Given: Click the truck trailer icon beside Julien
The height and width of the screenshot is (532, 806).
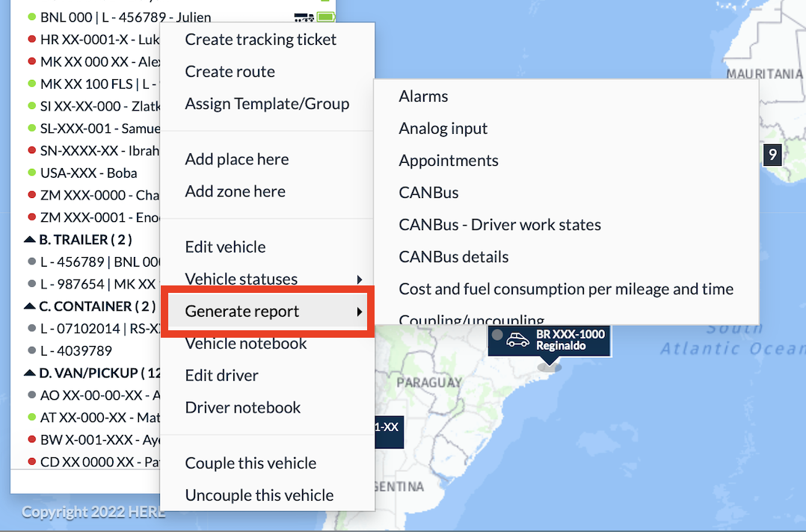Looking at the screenshot, I should point(304,17).
